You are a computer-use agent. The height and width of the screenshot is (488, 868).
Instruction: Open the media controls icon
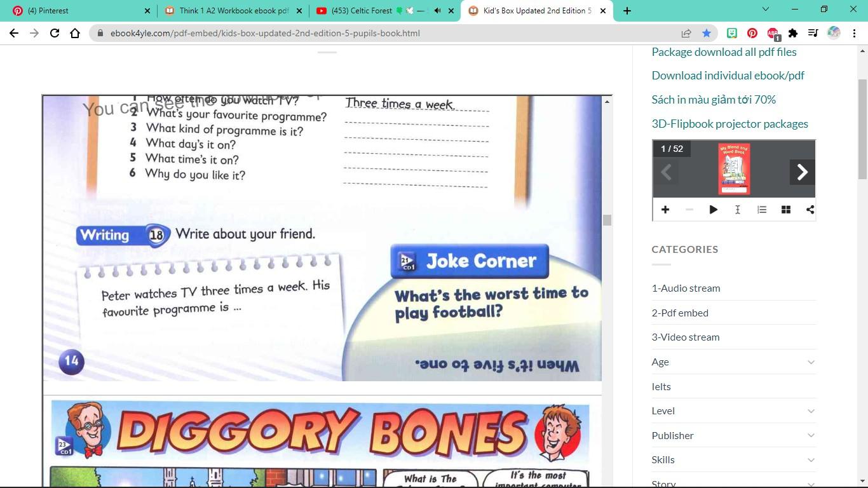[x=813, y=33]
